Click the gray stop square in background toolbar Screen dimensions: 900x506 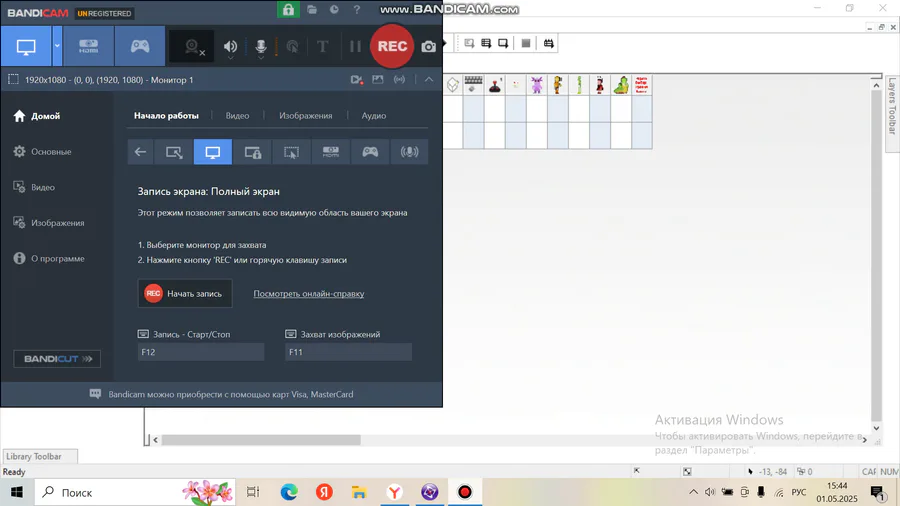[x=526, y=43]
